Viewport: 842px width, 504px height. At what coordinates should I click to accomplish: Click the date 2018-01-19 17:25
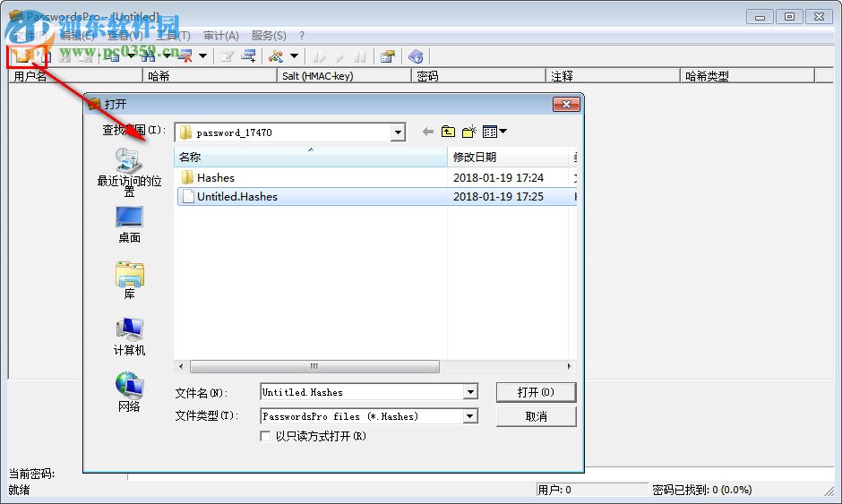[x=498, y=196]
